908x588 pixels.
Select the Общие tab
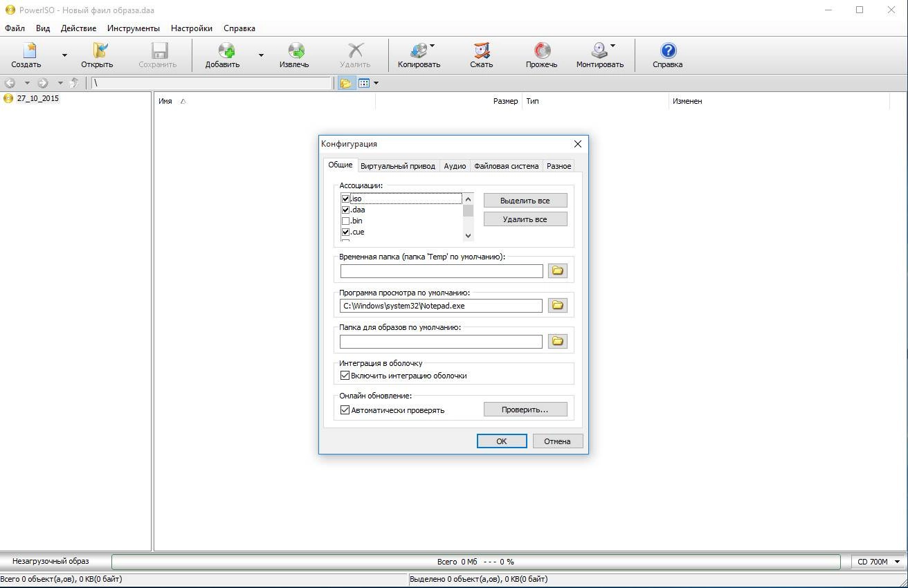click(340, 165)
